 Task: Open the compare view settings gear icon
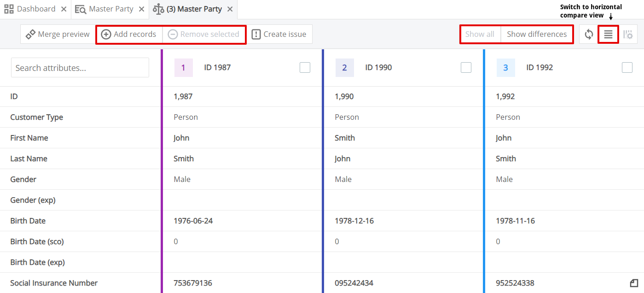click(x=628, y=34)
